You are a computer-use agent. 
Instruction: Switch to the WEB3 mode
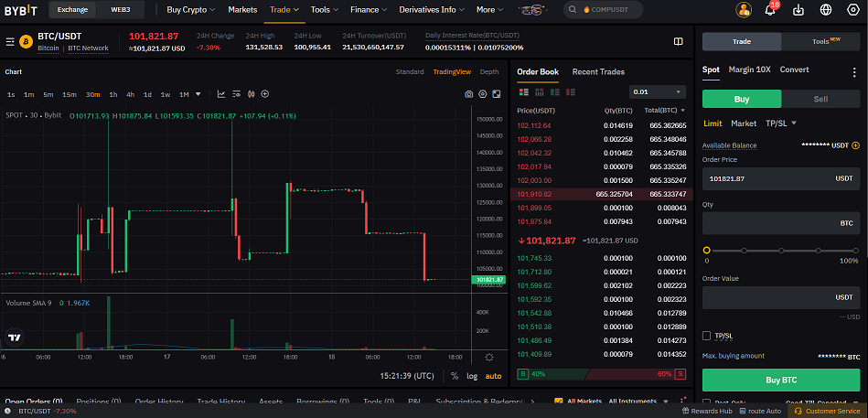(121, 9)
